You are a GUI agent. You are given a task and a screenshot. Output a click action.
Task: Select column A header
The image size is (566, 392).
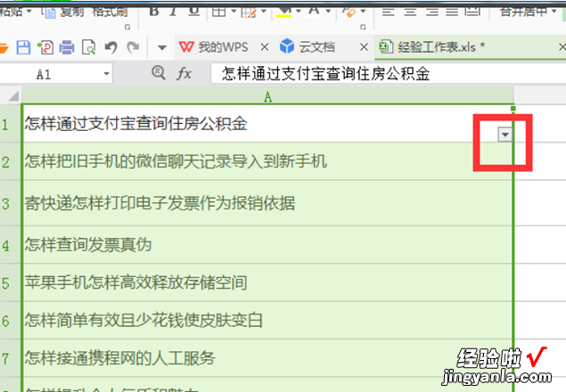tap(267, 96)
